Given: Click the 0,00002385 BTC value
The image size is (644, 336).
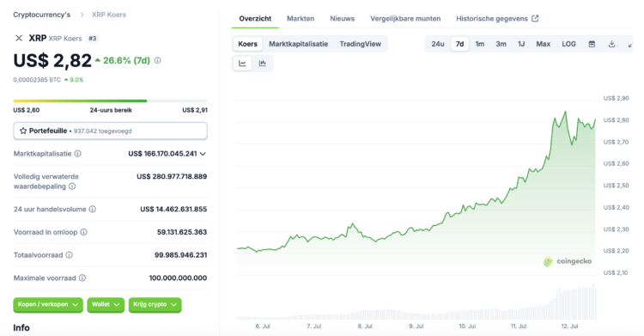Looking at the screenshot, I should pos(37,80).
